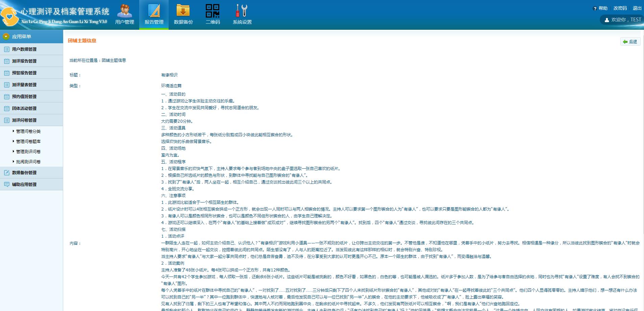Click the 后退 back button
644x311 pixels.
(x=630, y=42)
